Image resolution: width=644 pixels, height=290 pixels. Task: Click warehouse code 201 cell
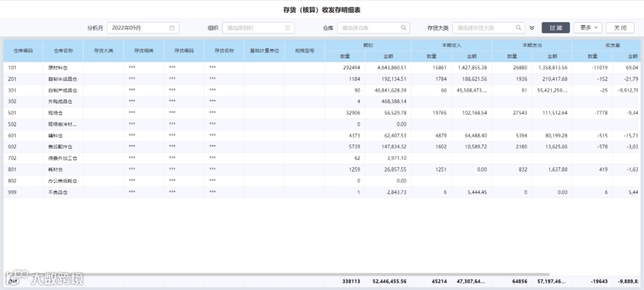pos(23,79)
